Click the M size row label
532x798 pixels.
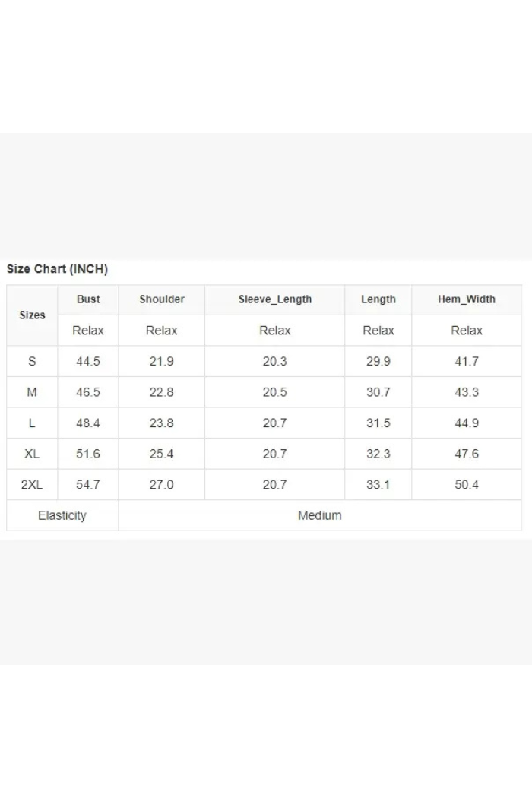pos(32,392)
